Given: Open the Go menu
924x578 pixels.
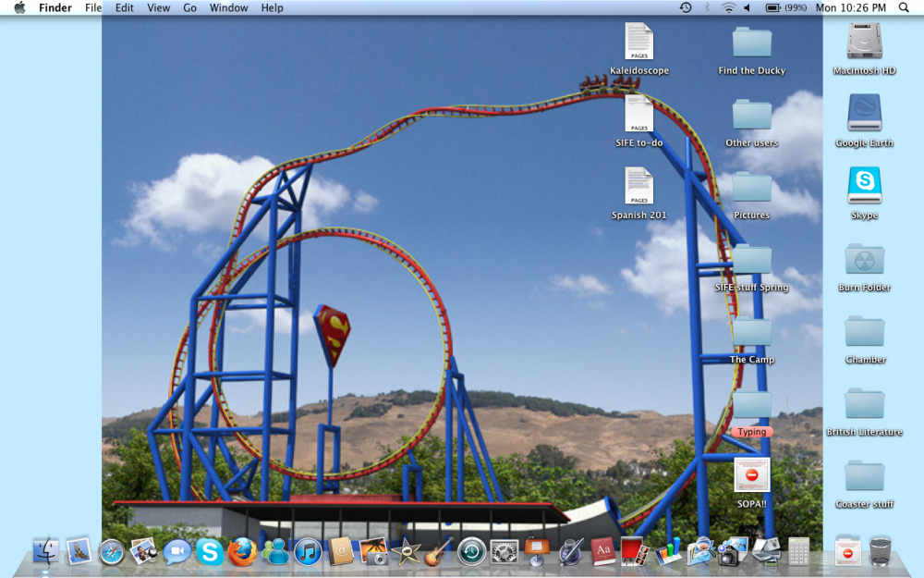Looking at the screenshot, I should point(189,7).
